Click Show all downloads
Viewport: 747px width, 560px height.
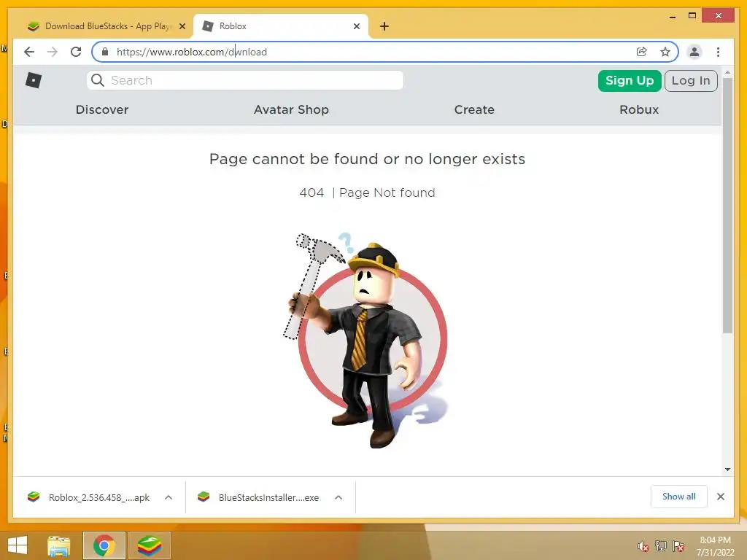point(679,496)
